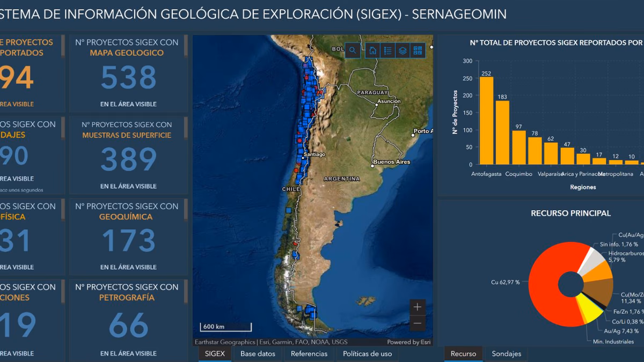Grab the Mapa Geologico card scrollbar handle
The width and height of the screenshot is (644, 362).
point(186,47)
